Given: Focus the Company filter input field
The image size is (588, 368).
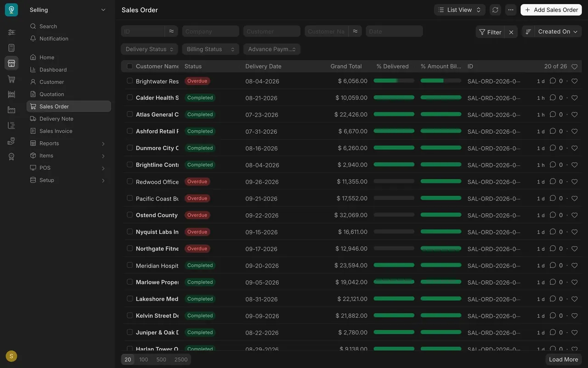Looking at the screenshot, I should point(210,31).
